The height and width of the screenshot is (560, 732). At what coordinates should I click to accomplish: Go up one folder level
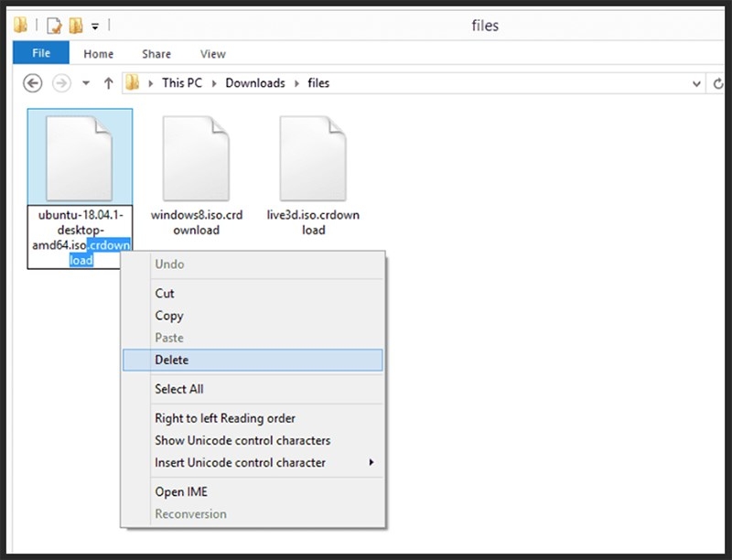tap(108, 83)
